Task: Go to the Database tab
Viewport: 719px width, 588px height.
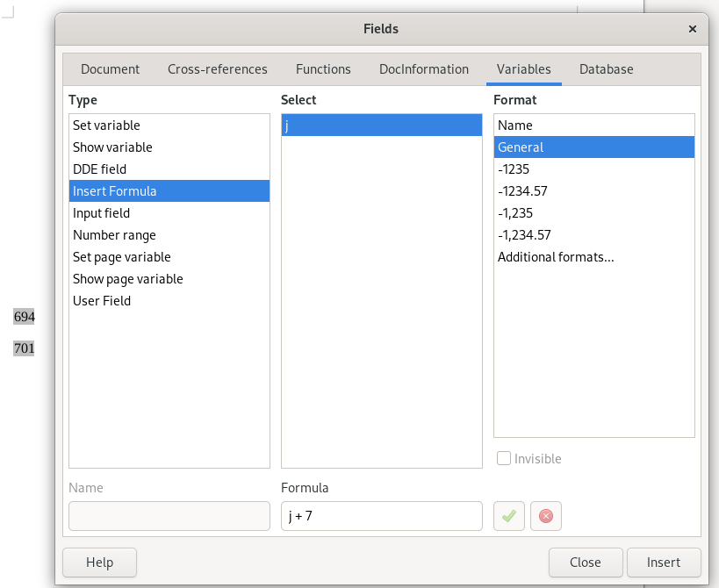Action: point(606,69)
